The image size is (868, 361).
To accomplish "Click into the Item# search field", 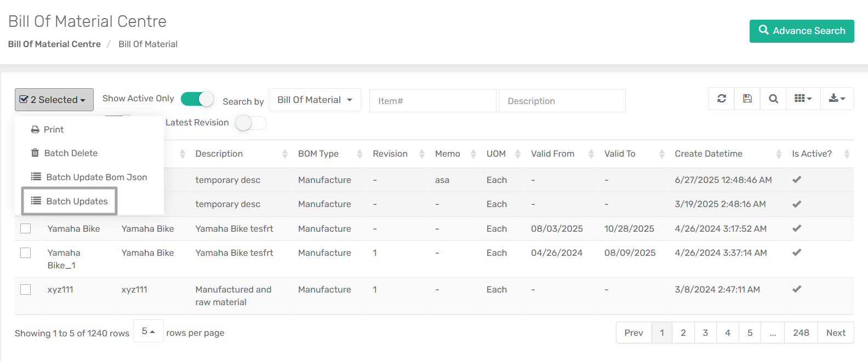I will [432, 101].
